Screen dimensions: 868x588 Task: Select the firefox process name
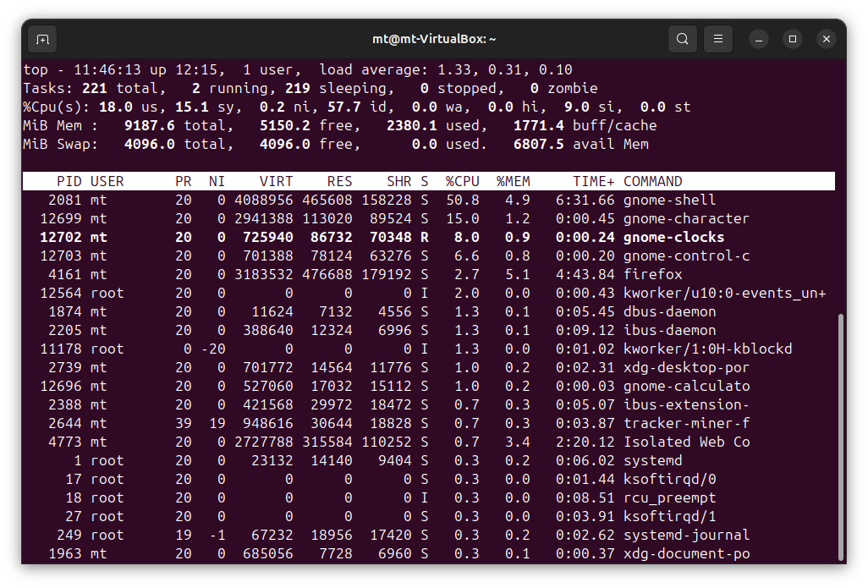pyautogui.click(x=652, y=274)
